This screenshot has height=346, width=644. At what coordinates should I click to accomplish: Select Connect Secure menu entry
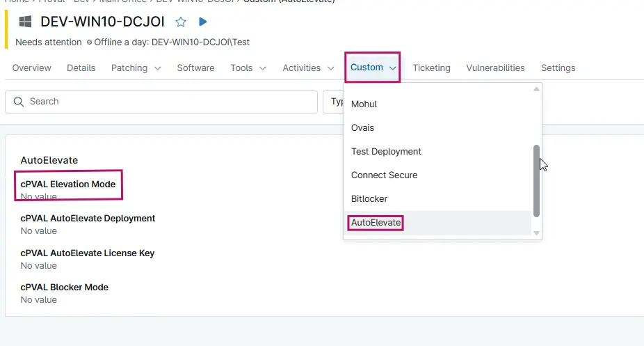pyautogui.click(x=384, y=175)
